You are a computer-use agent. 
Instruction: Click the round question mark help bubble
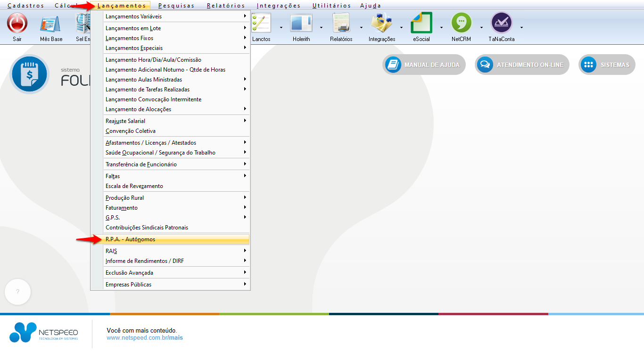tap(17, 292)
